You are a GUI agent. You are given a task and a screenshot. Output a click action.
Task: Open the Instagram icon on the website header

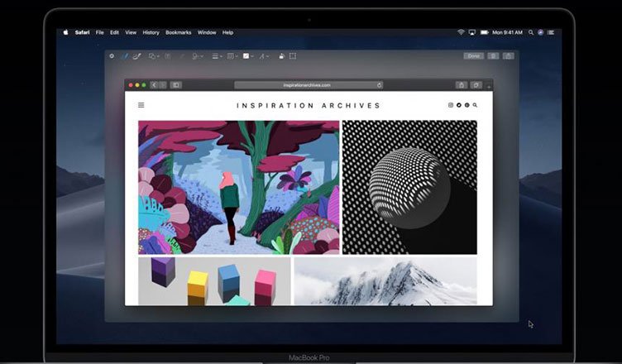coord(451,105)
